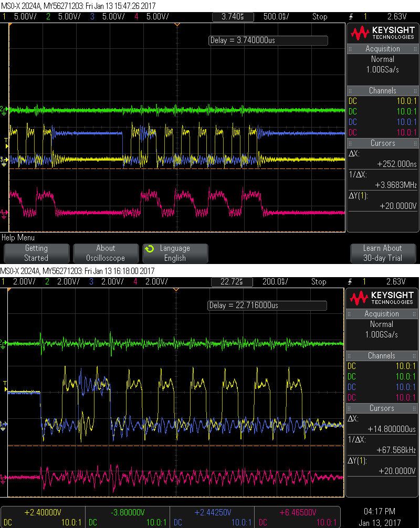This screenshot has width=420, height=528.
Task: Toggle channel 3 2.00V/ scale in lower header
Action: [111, 281]
